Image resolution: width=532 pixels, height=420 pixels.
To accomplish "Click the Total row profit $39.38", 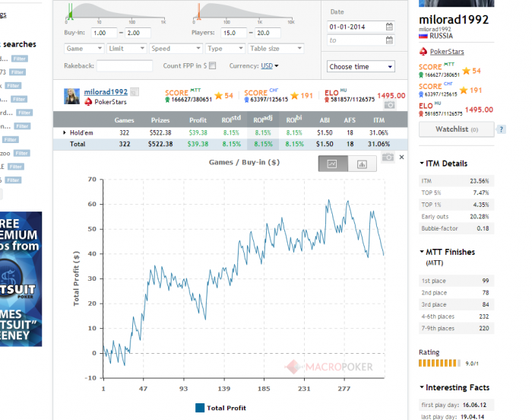I will [x=198, y=144].
